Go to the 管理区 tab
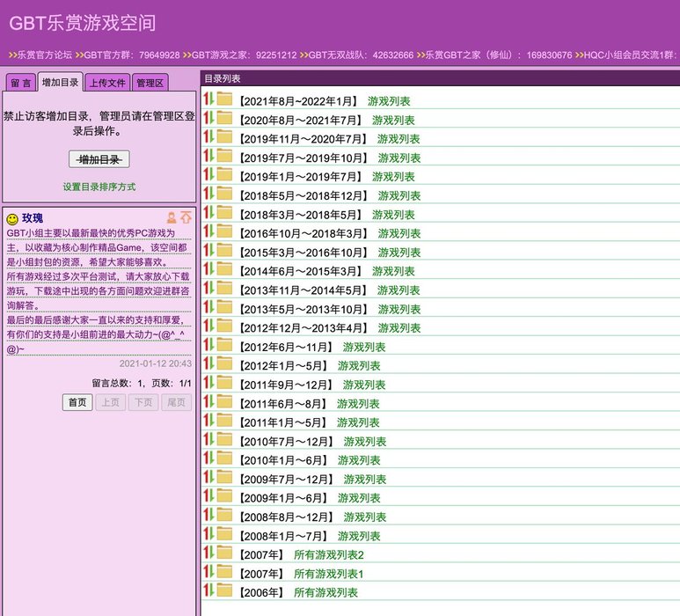The image size is (680, 616). (x=150, y=84)
